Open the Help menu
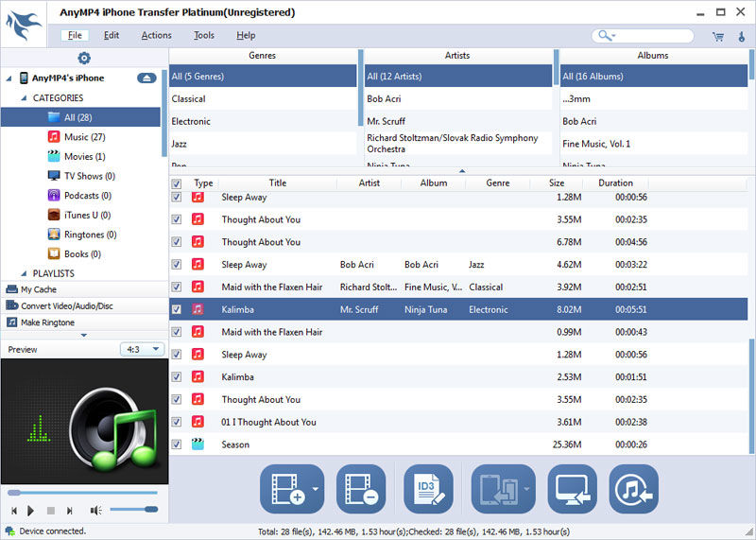The image size is (756, 540). coord(246,35)
